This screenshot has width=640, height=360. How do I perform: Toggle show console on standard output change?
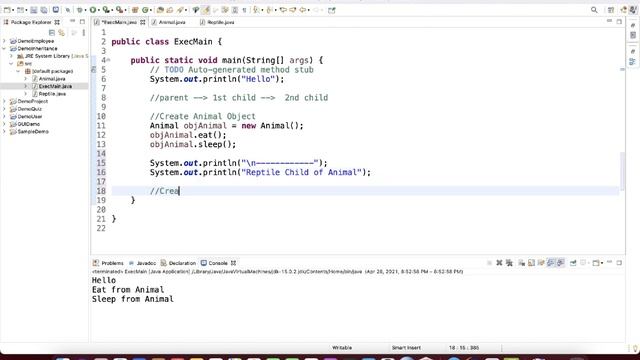[x=551, y=263]
